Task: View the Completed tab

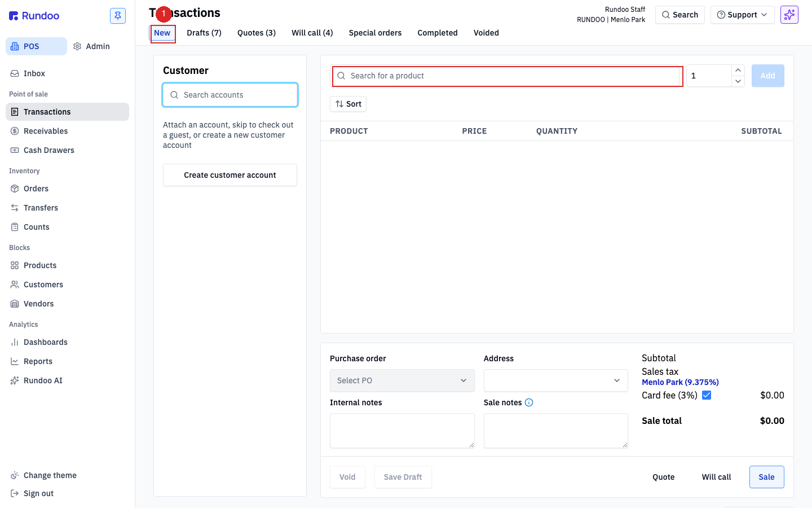Action: pyautogui.click(x=438, y=33)
